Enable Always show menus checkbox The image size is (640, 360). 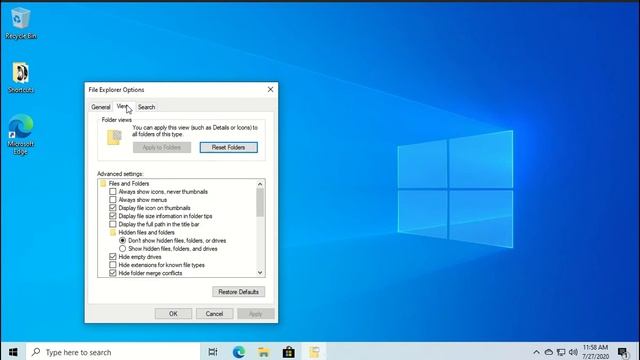pos(113,200)
